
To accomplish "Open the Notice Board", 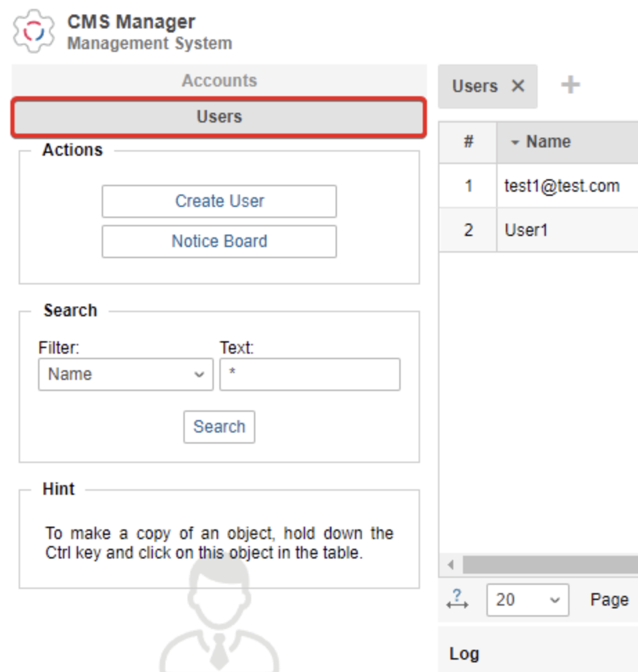I will coord(219,242).
